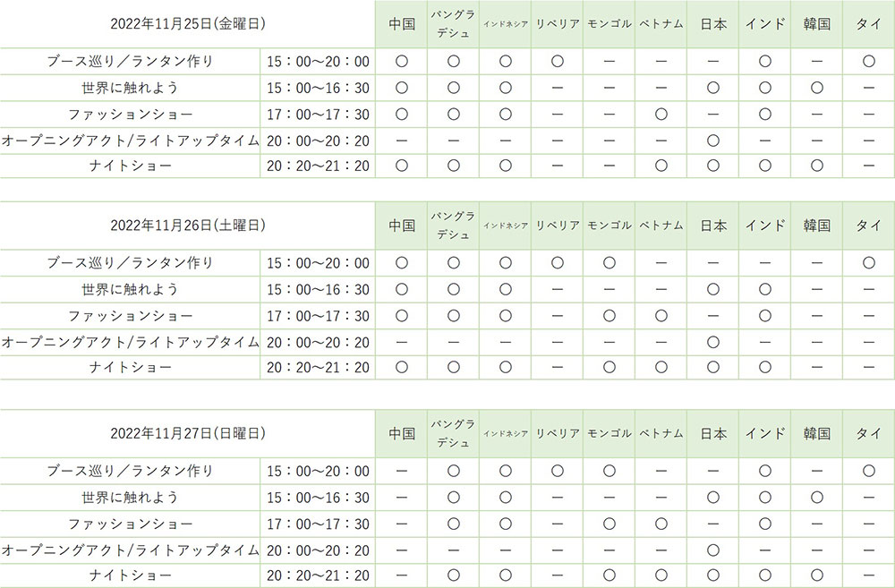Click the 2022年11月25日(金曜日) date header

point(187,24)
